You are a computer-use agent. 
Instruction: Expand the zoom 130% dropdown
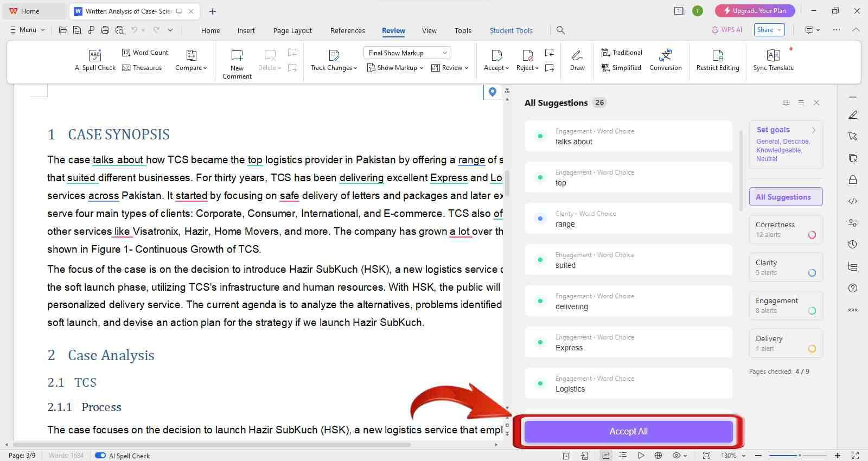pos(744,456)
